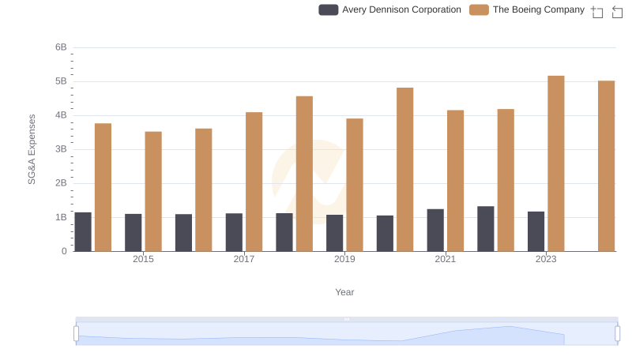The height and width of the screenshot is (364, 632).
Task: Click left handle of the zoom slider
Action: [76, 334]
